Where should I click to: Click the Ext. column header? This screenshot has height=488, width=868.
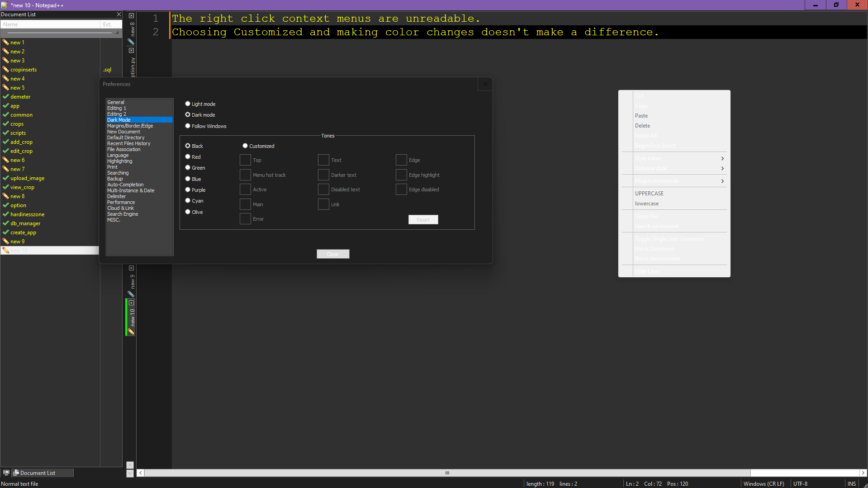pyautogui.click(x=111, y=24)
